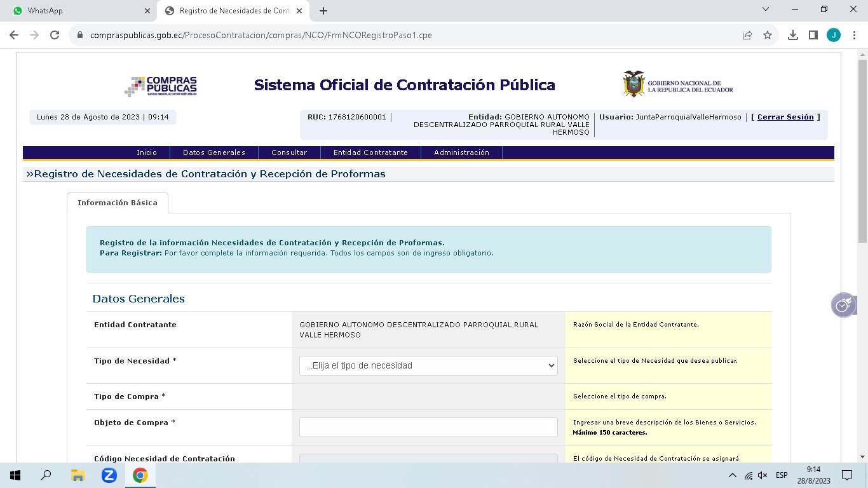Go back with the browser back arrow
The height and width of the screenshot is (488, 868).
point(14,36)
